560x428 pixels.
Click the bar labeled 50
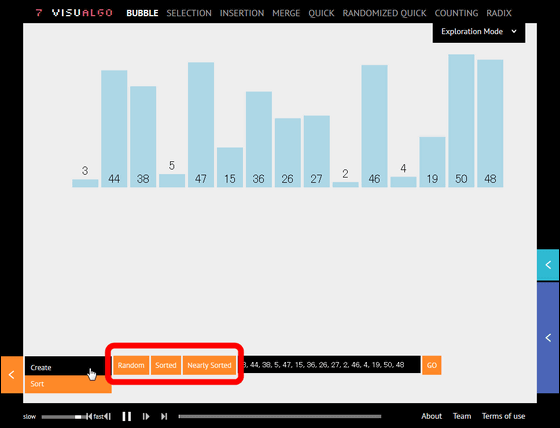[x=461, y=121]
